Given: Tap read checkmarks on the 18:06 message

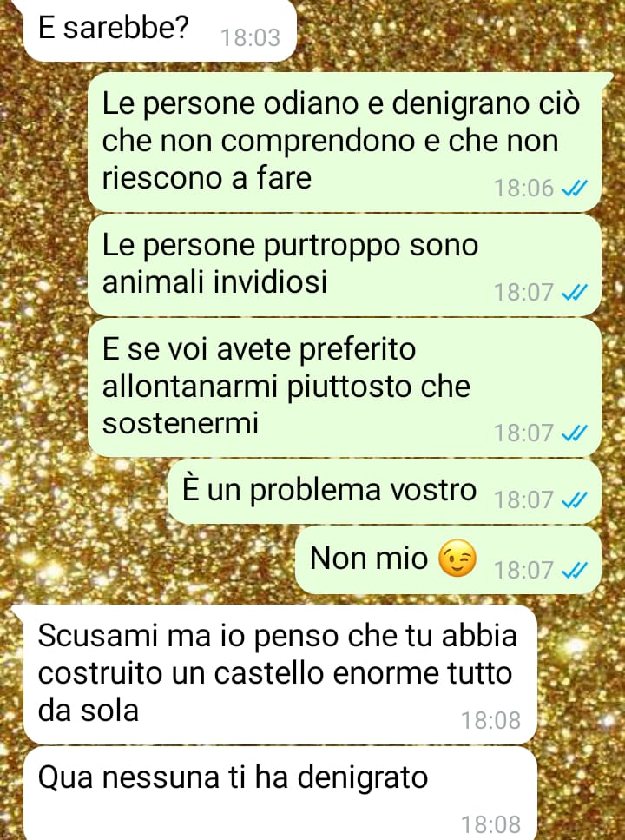Looking at the screenshot, I should (x=574, y=189).
